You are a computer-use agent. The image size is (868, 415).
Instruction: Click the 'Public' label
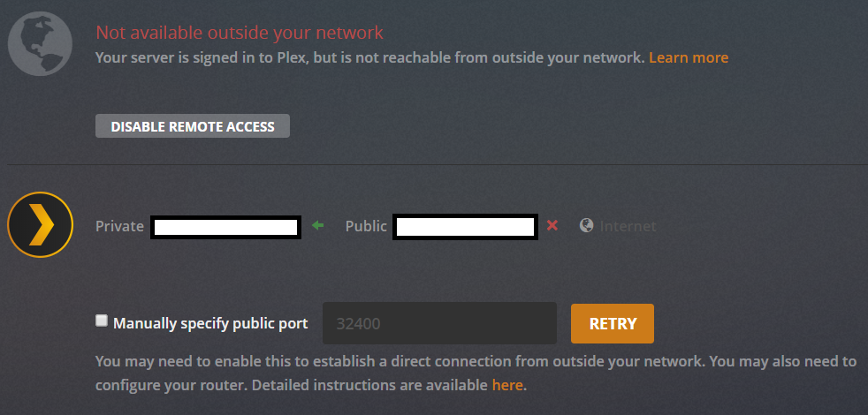click(366, 226)
